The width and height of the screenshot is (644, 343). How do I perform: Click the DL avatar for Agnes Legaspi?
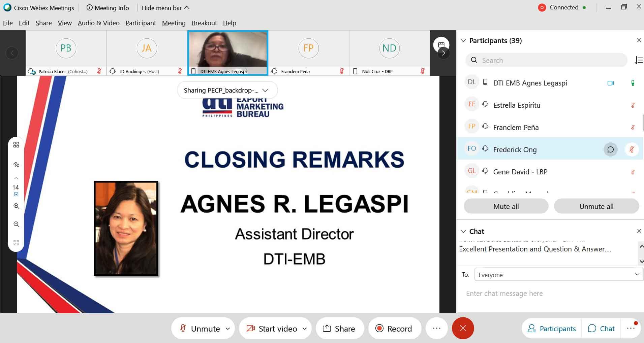[x=472, y=82]
